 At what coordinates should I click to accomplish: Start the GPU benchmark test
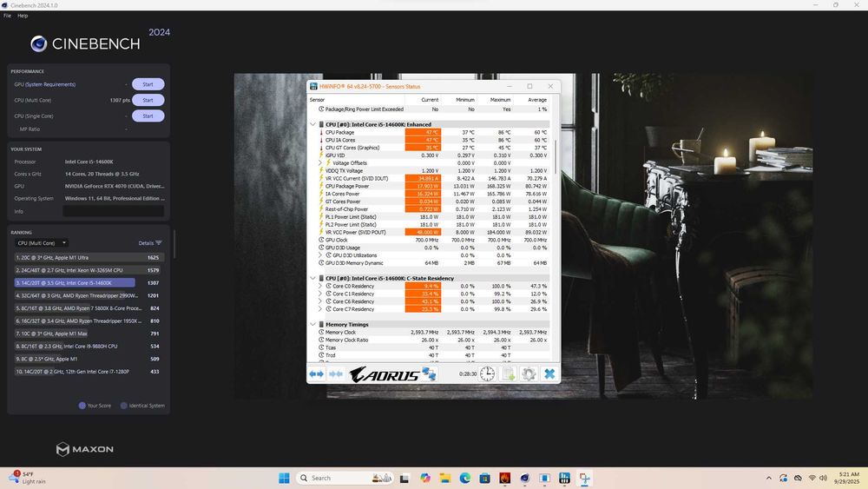pyautogui.click(x=148, y=84)
